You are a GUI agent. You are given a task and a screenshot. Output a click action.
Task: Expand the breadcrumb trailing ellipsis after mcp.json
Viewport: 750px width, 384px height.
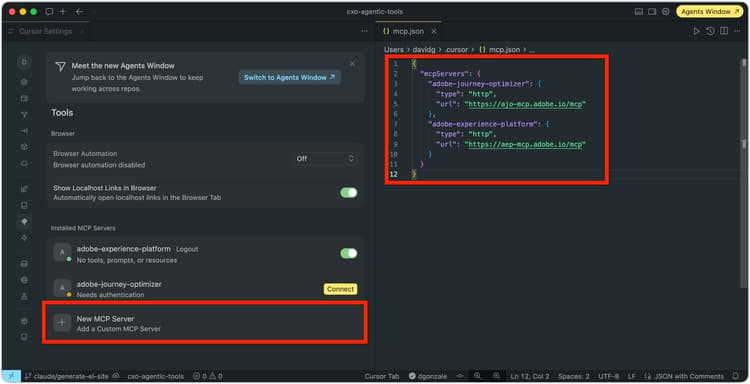click(x=532, y=50)
